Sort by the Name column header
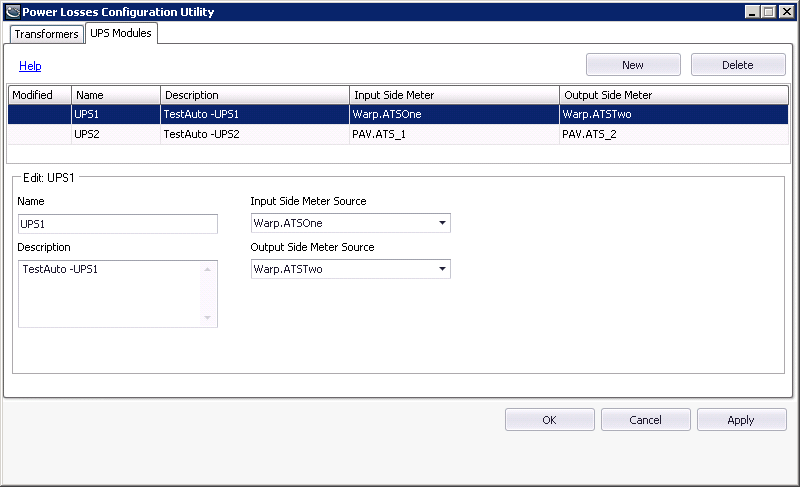 click(x=115, y=95)
